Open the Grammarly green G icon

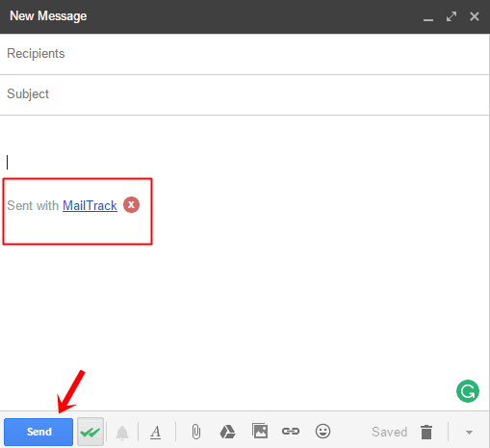(468, 391)
